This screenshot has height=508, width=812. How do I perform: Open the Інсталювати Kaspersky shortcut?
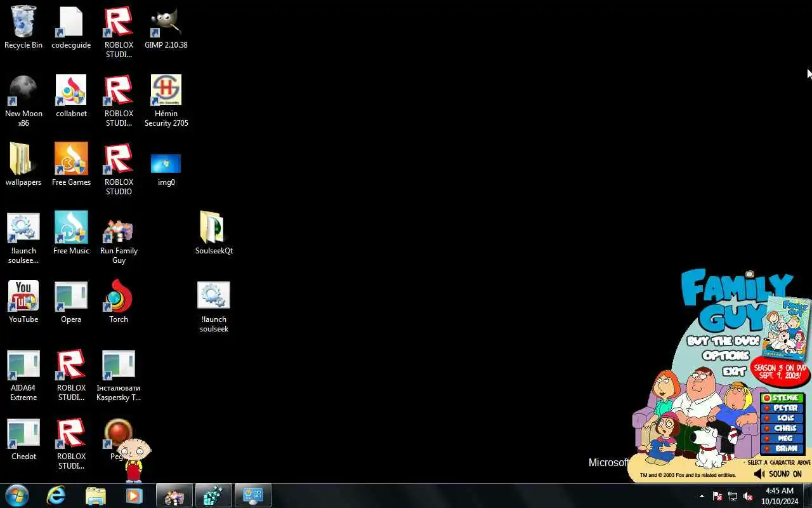119,375
